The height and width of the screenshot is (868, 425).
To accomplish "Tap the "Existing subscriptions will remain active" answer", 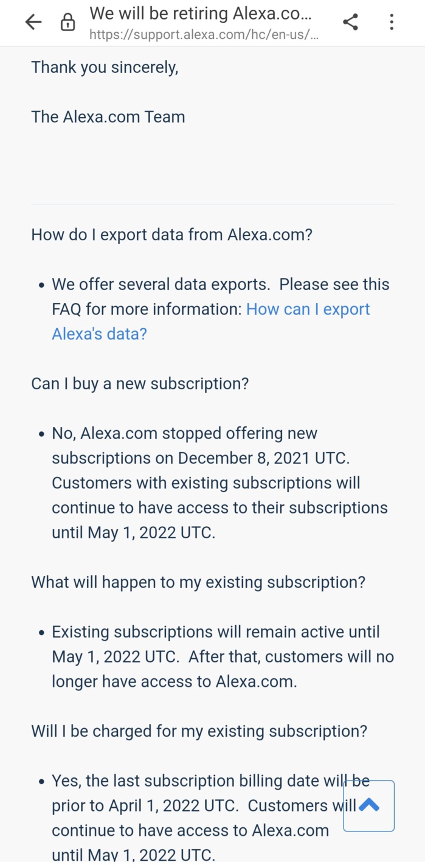I will point(216,632).
